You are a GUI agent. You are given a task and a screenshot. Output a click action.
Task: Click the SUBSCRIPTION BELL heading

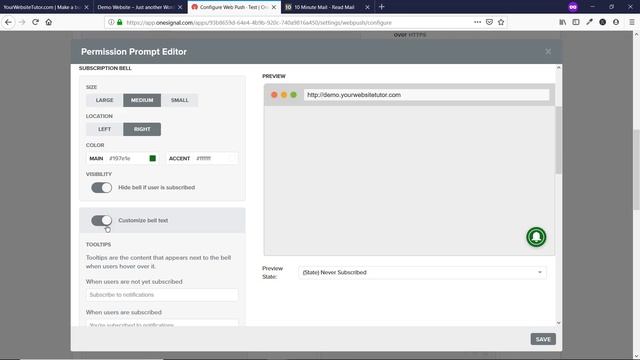(x=105, y=68)
